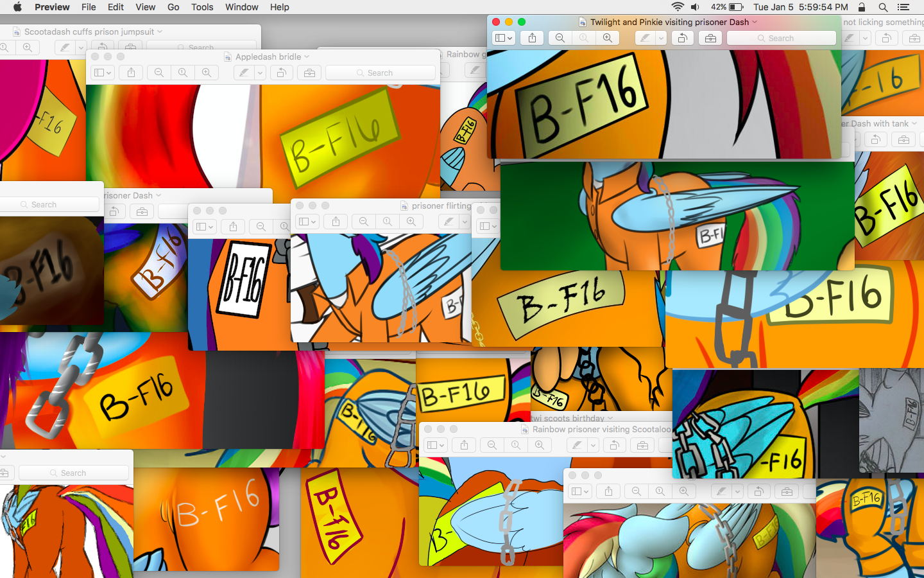Toggle highlight in Appledash bridle window

coord(244,73)
